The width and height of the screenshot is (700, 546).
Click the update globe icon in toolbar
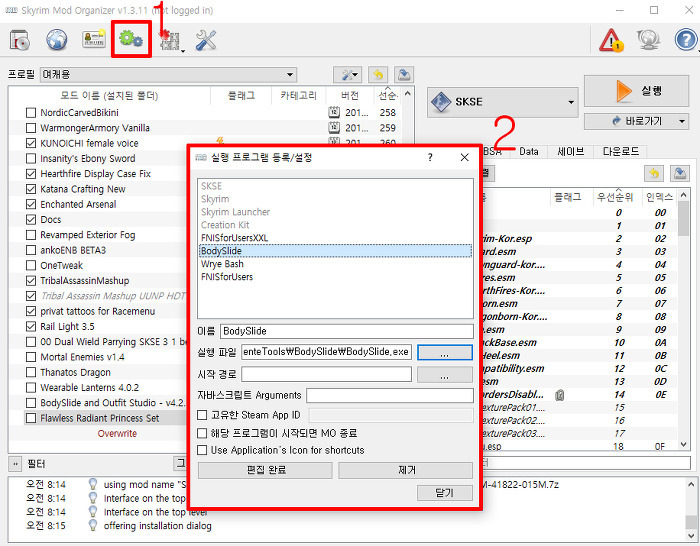(649, 40)
